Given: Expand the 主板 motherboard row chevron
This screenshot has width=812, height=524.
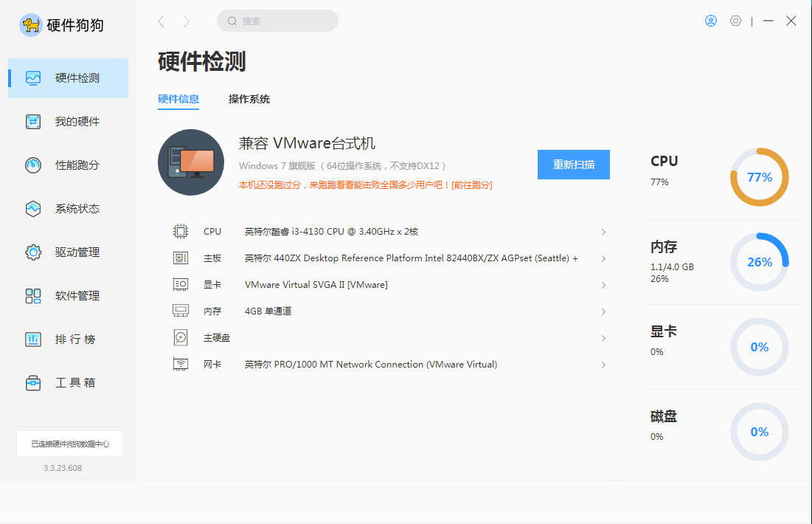Looking at the screenshot, I should pyautogui.click(x=603, y=258).
